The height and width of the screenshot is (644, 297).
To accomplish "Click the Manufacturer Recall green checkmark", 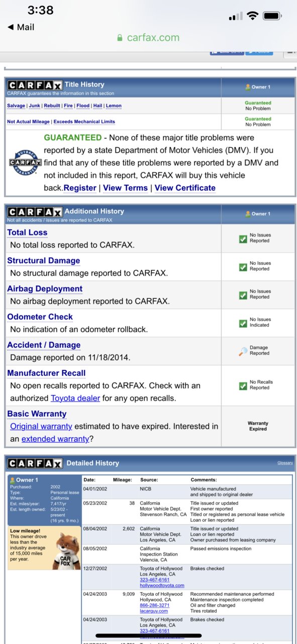I will pos(243,385).
